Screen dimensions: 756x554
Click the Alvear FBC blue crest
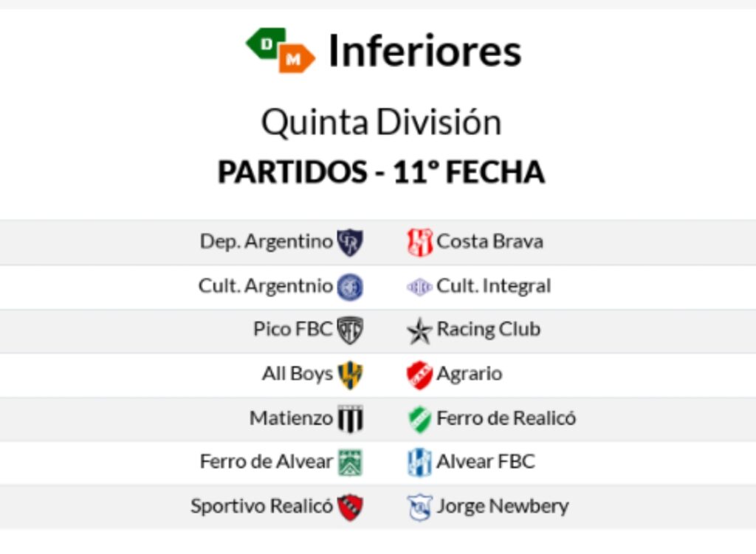419,463
